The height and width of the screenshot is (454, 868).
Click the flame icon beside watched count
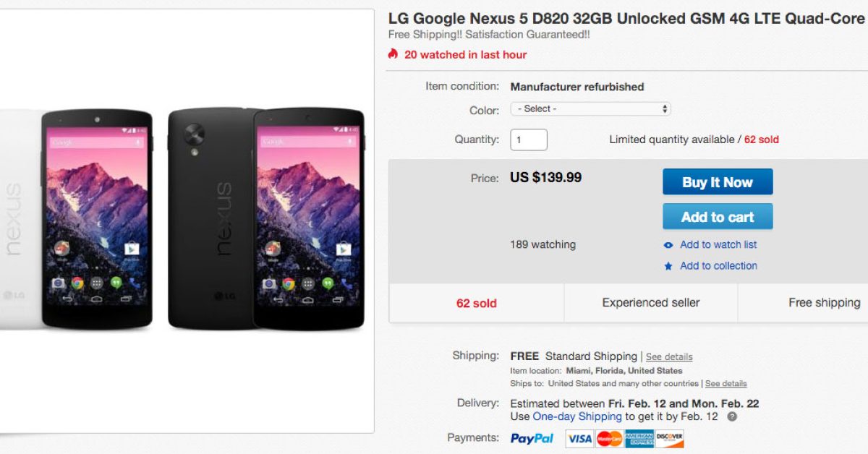click(393, 54)
